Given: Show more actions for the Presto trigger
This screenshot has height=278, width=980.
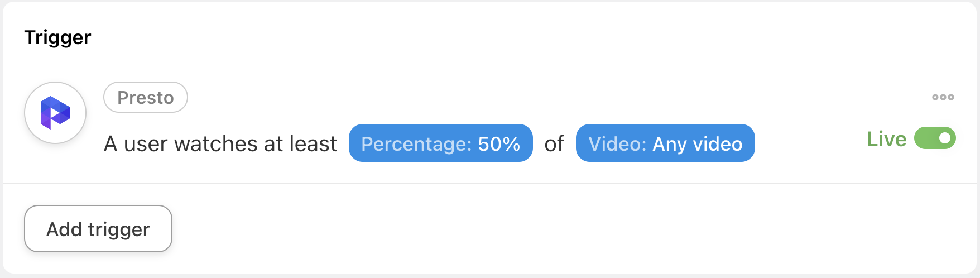Looking at the screenshot, I should (x=943, y=97).
